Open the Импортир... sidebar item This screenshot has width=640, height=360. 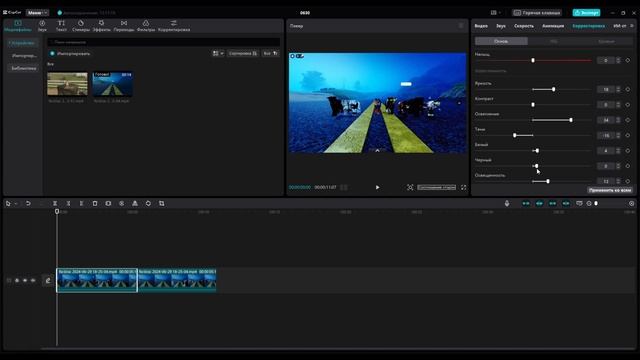coord(24,56)
